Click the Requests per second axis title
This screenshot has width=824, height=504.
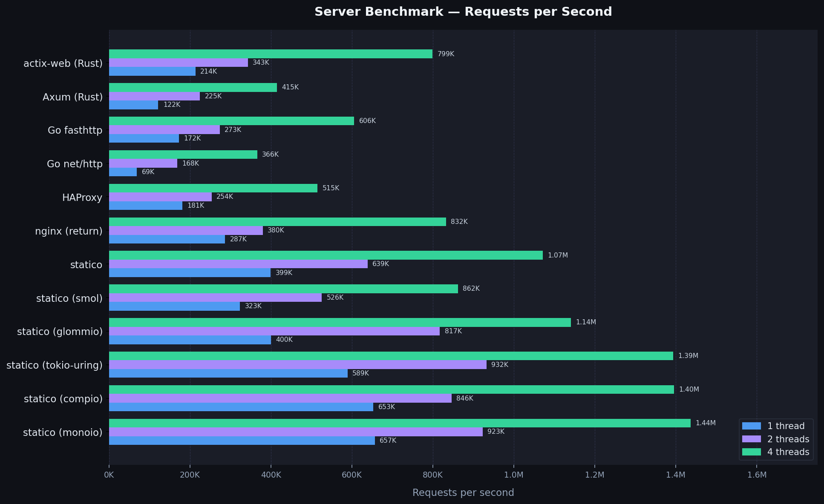pos(463,493)
